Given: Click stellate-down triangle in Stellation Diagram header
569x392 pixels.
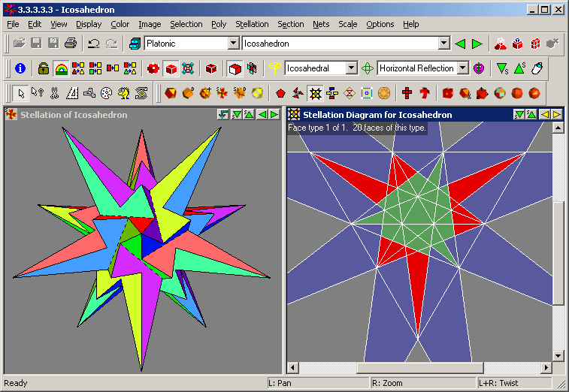Looking at the screenshot, I should [x=519, y=115].
